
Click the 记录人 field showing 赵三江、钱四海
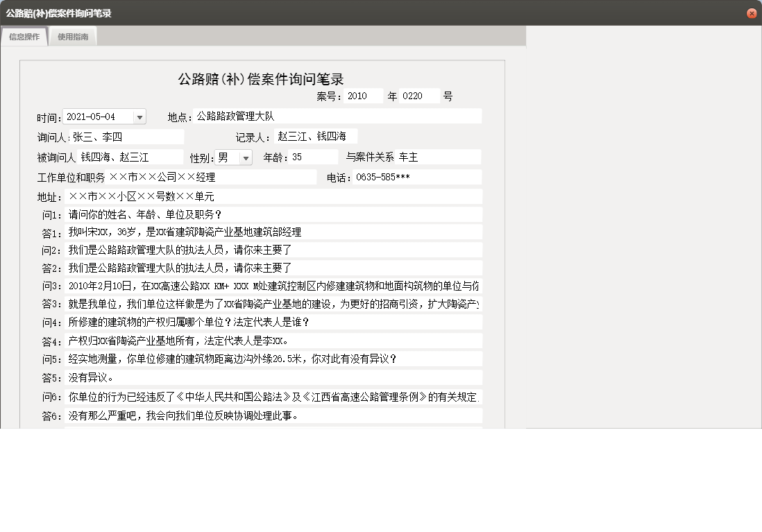coord(312,136)
